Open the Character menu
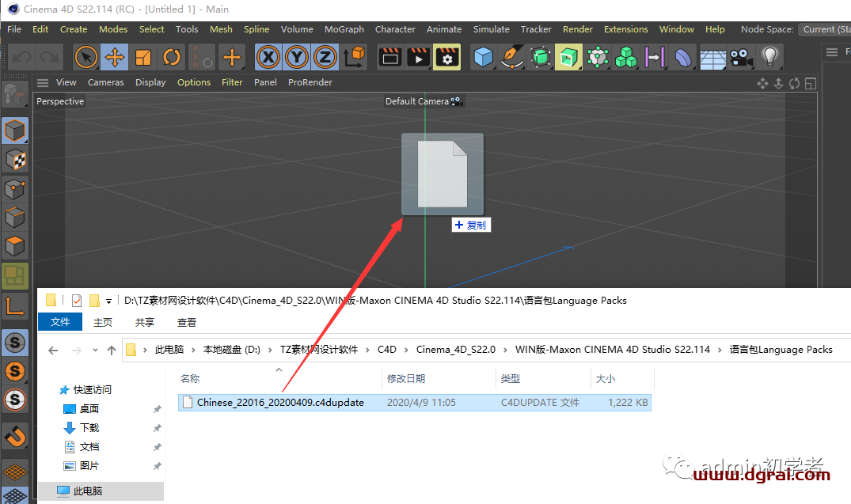This screenshot has height=504, width=851. coord(395,29)
